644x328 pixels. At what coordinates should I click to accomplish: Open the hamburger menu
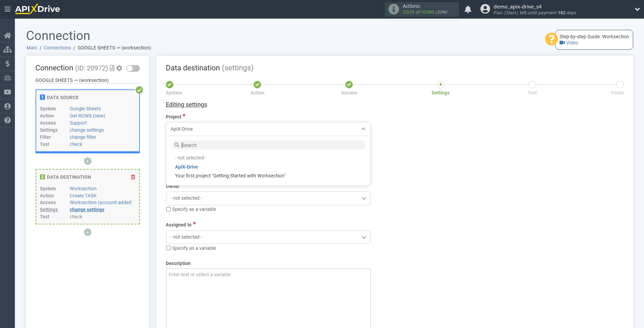click(x=7, y=9)
